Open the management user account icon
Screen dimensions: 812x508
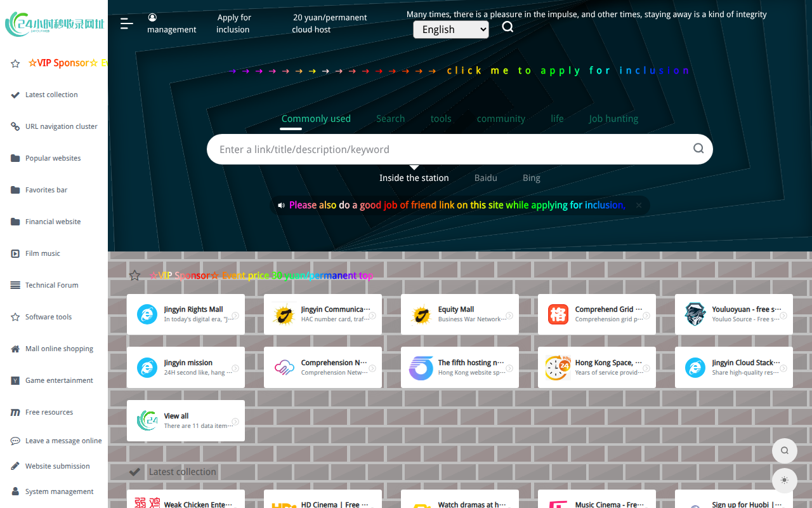coord(152,18)
